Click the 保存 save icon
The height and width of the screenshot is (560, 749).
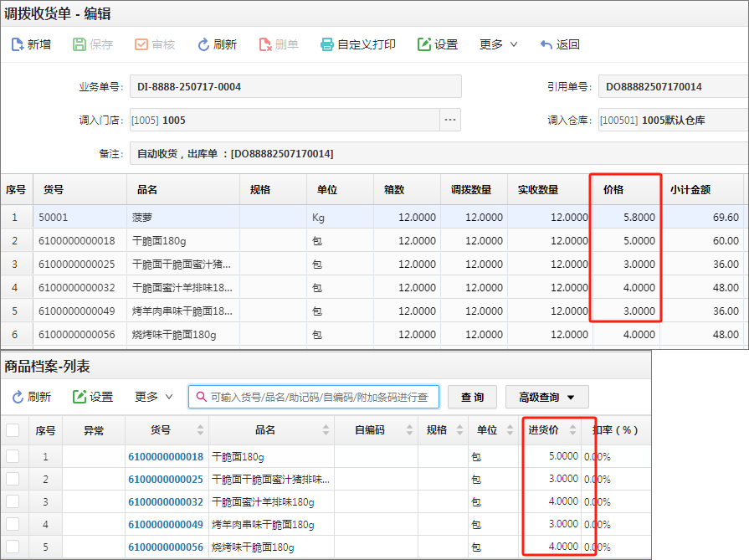pyautogui.click(x=79, y=44)
